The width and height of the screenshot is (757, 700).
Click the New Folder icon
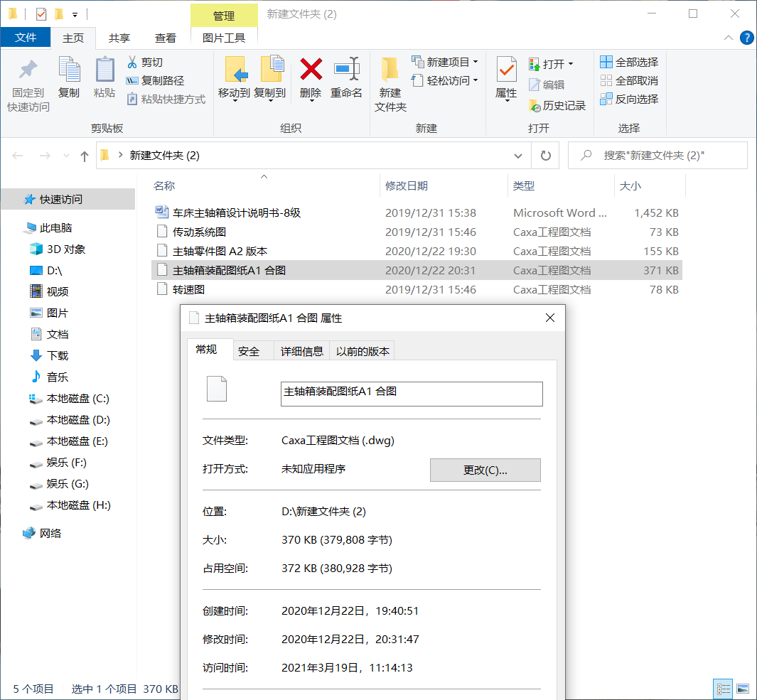coord(390,70)
